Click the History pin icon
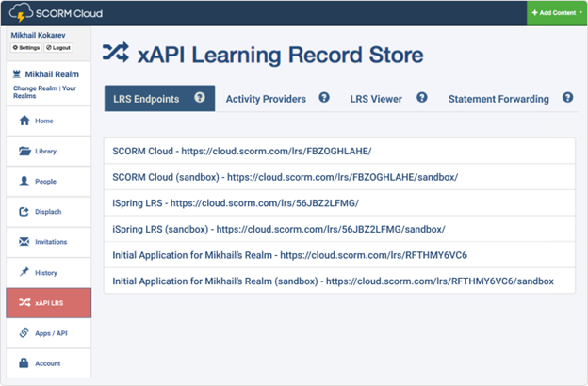This screenshot has width=588, height=386. click(24, 272)
